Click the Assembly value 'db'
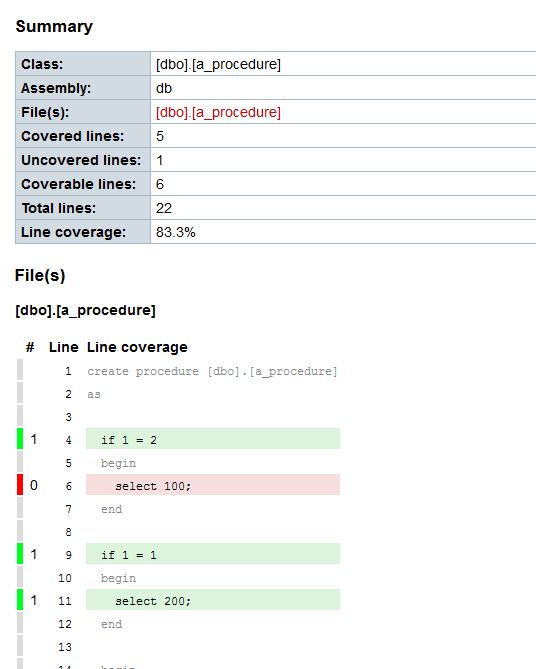 click(164, 88)
